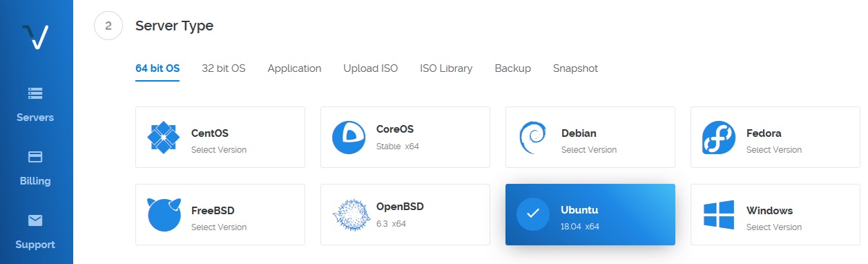Open OpenBSD 6.3 x64 version selector
The width and height of the screenshot is (868, 264).
click(x=391, y=224)
